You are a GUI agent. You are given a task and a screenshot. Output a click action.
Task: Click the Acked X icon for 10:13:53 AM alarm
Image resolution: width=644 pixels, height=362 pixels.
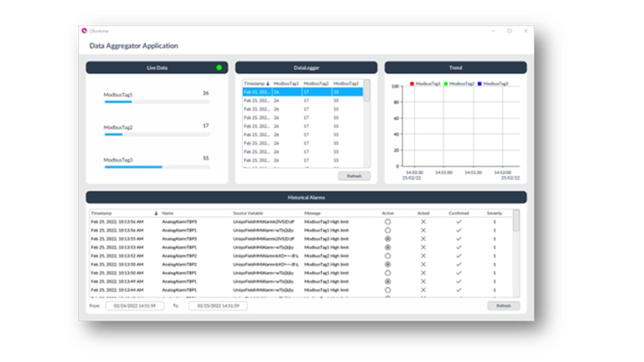pos(423,247)
